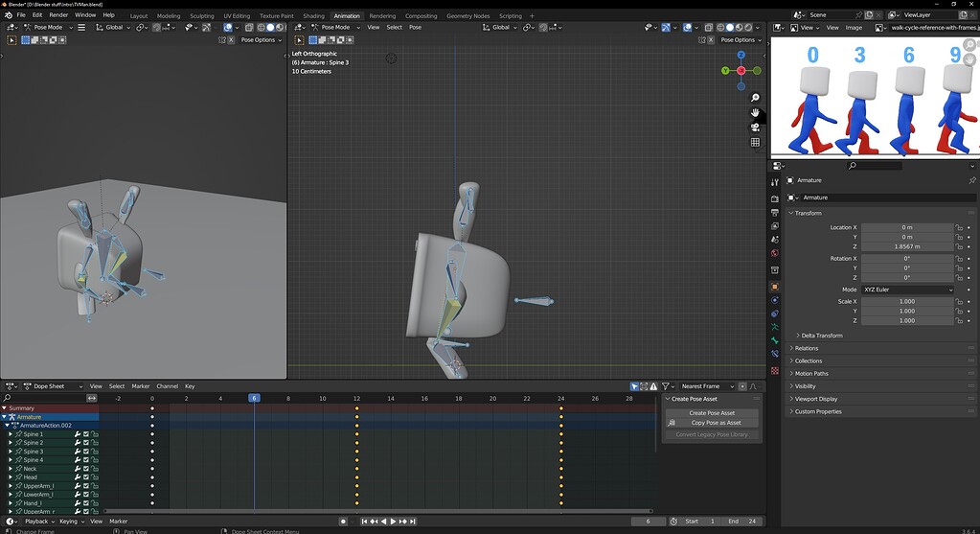The image size is (980, 534).
Task: Switch to the Modeling workspace tab
Action: tap(169, 15)
